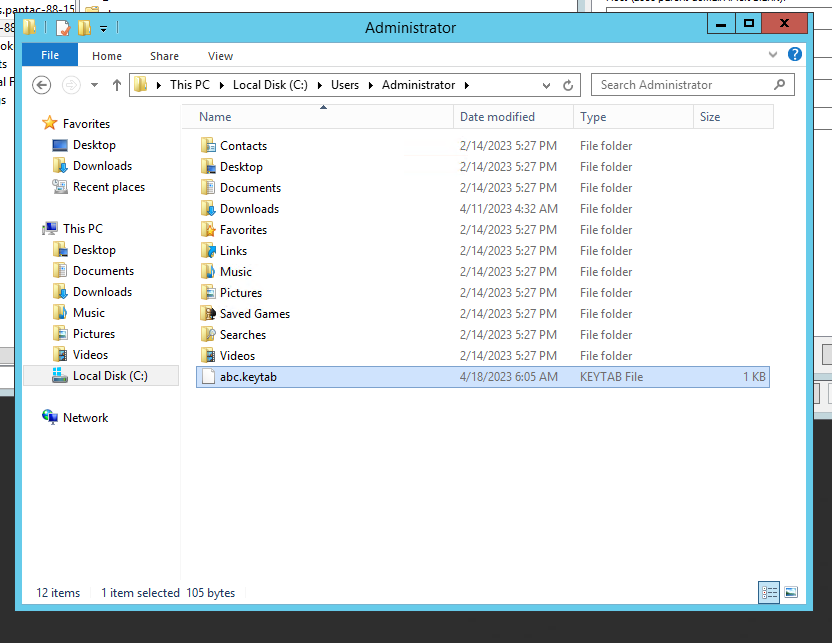The height and width of the screenshot is (643, 832).
Task: Select the Searches folder icon
Action: (x=209, y=335)
